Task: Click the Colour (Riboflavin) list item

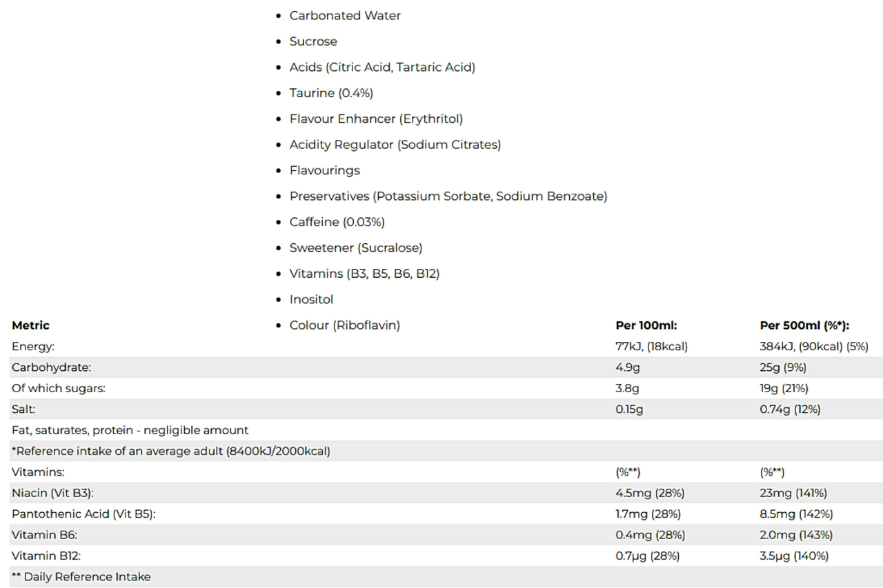Action: pyautogui.click(x=345, y=325)
